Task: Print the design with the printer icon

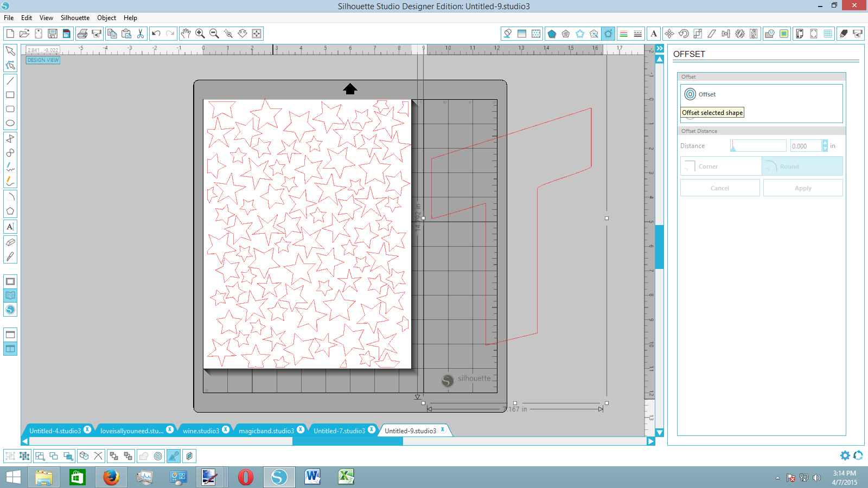Action: [x=82, y=34]
